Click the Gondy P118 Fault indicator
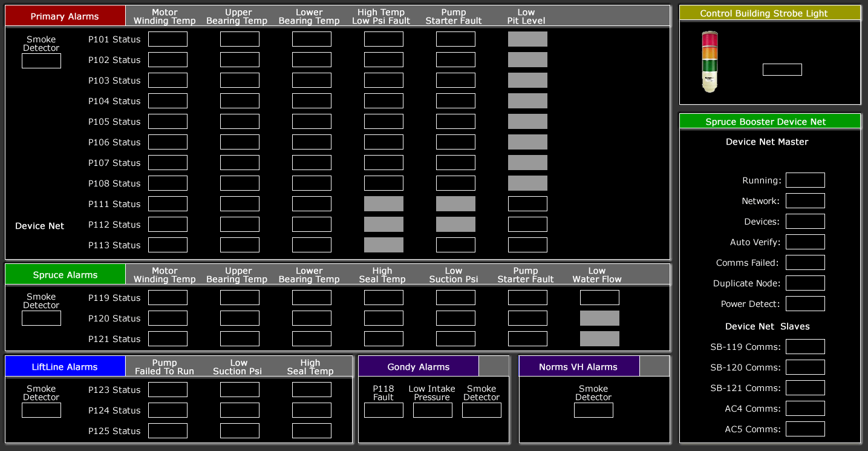The width and height of the screenshot is (868, 451). (x=383, y=410)
